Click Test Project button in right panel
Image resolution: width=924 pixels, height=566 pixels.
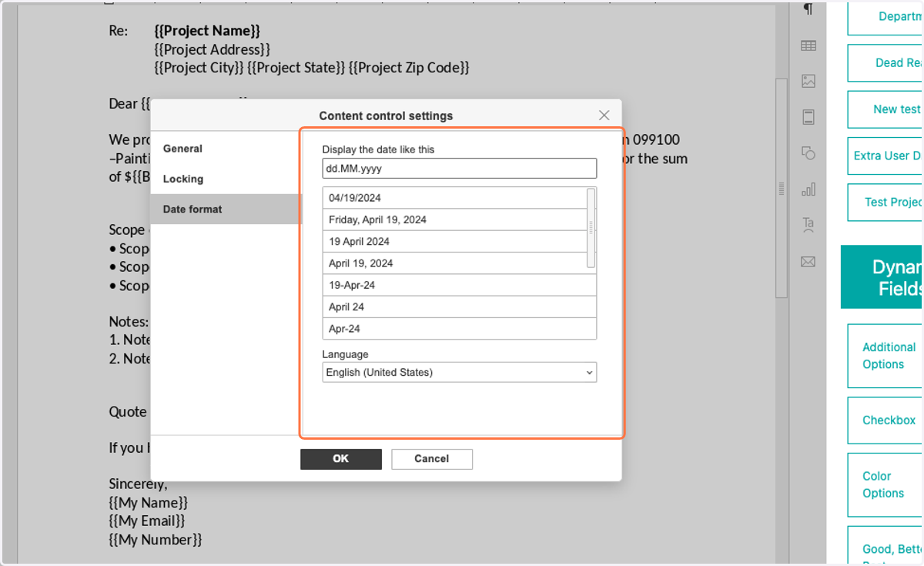click(x=885, y=202)
